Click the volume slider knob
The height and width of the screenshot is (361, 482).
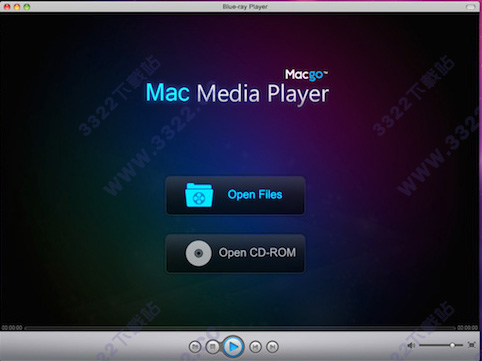[452, 345]
